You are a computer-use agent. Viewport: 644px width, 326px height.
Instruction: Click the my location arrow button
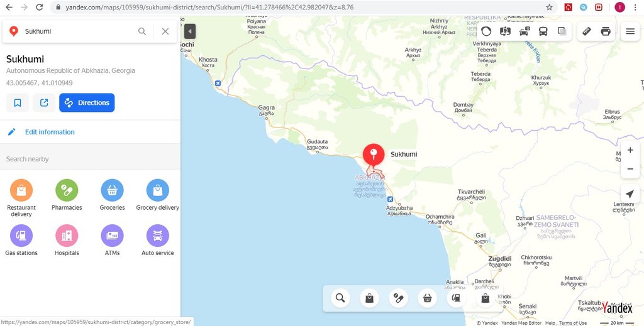click(630, 194)
